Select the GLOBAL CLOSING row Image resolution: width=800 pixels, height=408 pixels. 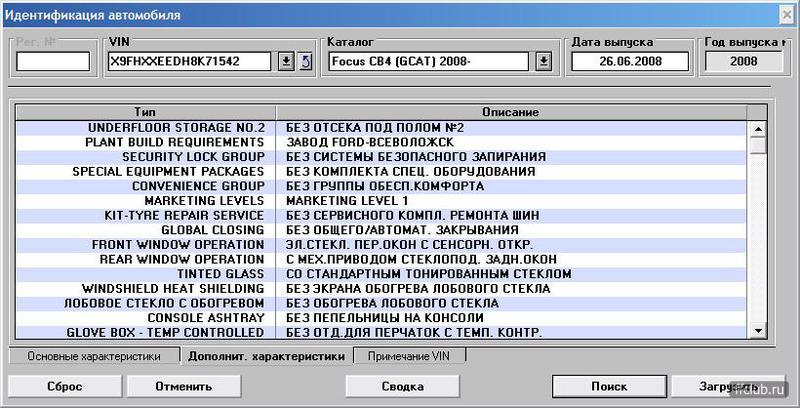[x=381, y=230]
